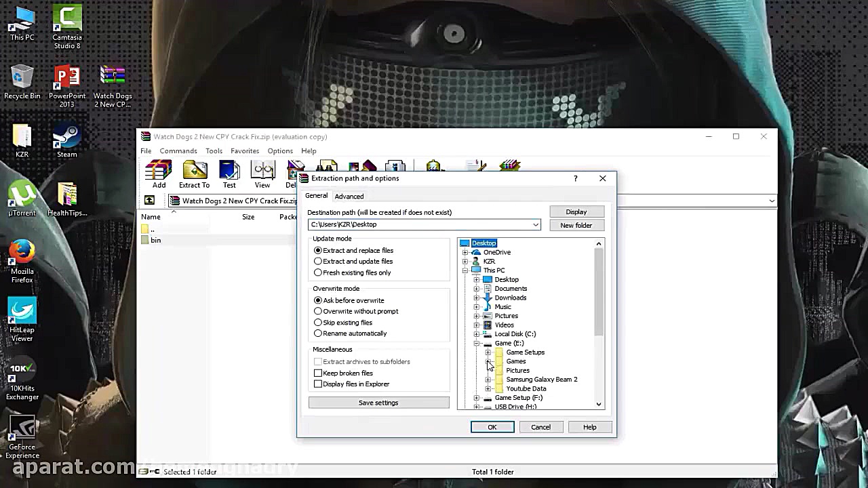Viewport: 868px width, 488px height.
Task: Select Youtube Data folder in tree
Action: click(x=526, y=389)
